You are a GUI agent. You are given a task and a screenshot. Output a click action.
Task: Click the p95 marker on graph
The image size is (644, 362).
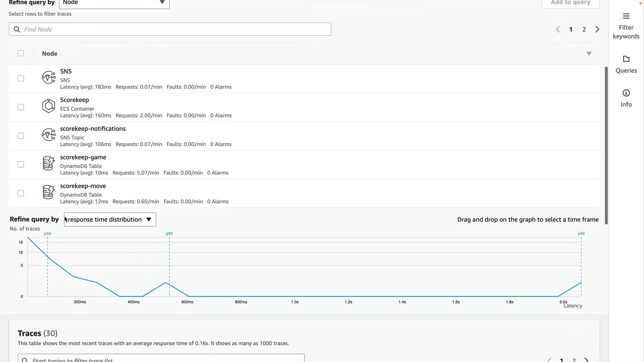click(x=169, y=234)
